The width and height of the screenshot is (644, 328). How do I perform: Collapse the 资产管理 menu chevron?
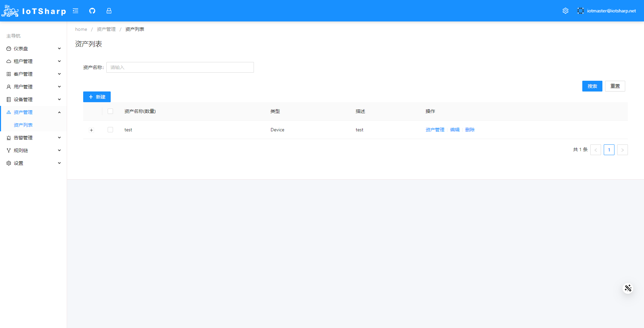click(59, 112)
